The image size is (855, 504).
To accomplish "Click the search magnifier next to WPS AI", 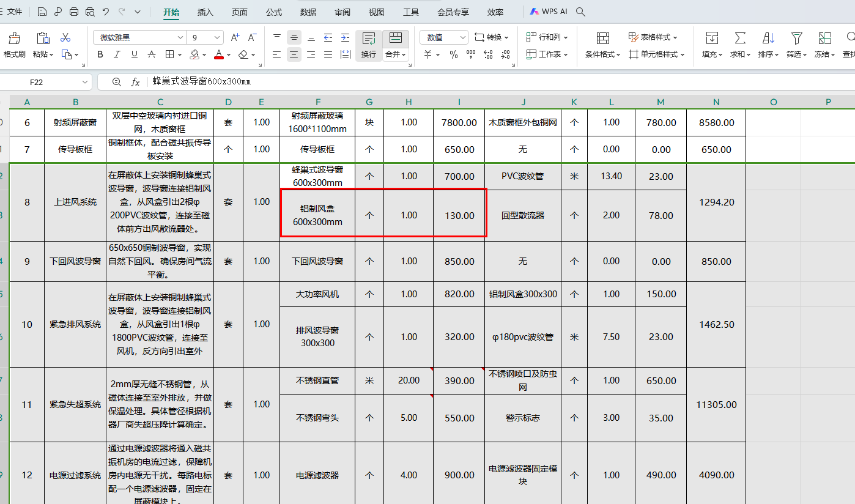I will point(581,12).
